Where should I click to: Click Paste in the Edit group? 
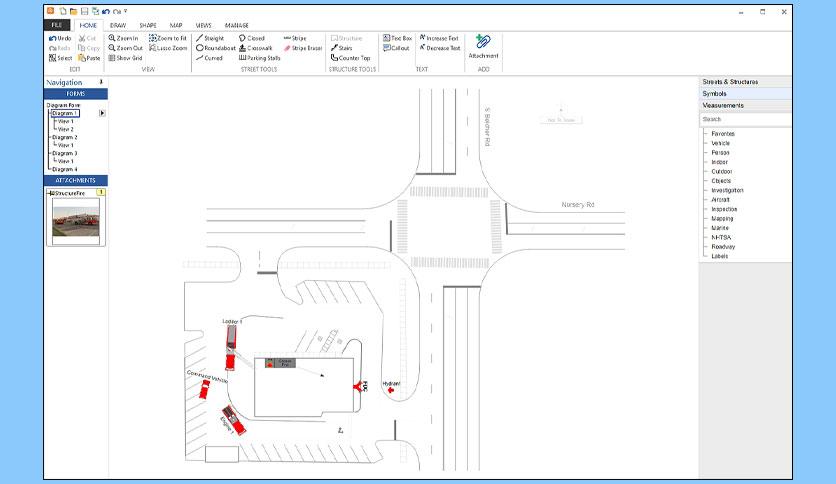pos(89,58)
